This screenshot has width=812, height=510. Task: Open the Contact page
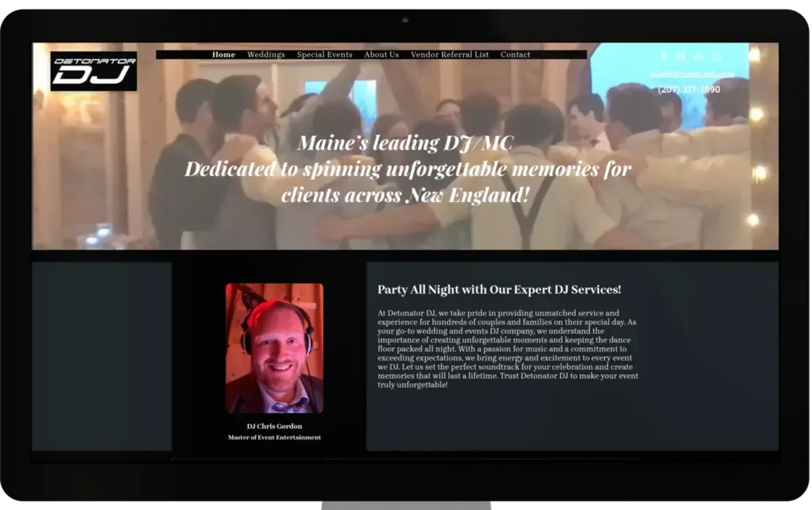click(x=516, y=55)
